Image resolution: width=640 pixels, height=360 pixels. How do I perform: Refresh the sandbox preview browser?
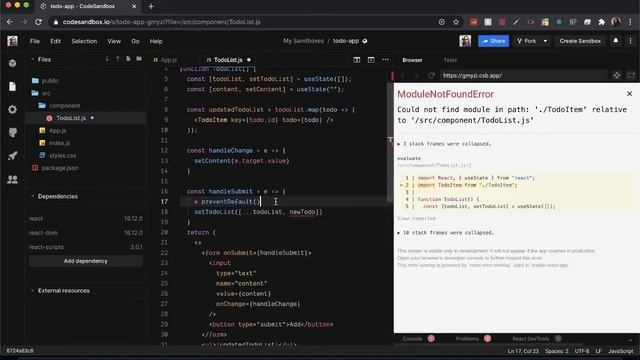click(431, 76)
